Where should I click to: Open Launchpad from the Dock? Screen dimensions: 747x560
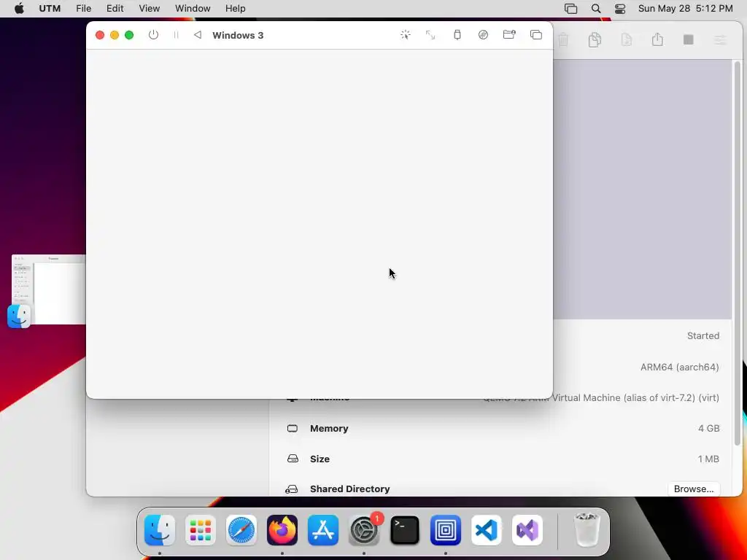[201, 530]
